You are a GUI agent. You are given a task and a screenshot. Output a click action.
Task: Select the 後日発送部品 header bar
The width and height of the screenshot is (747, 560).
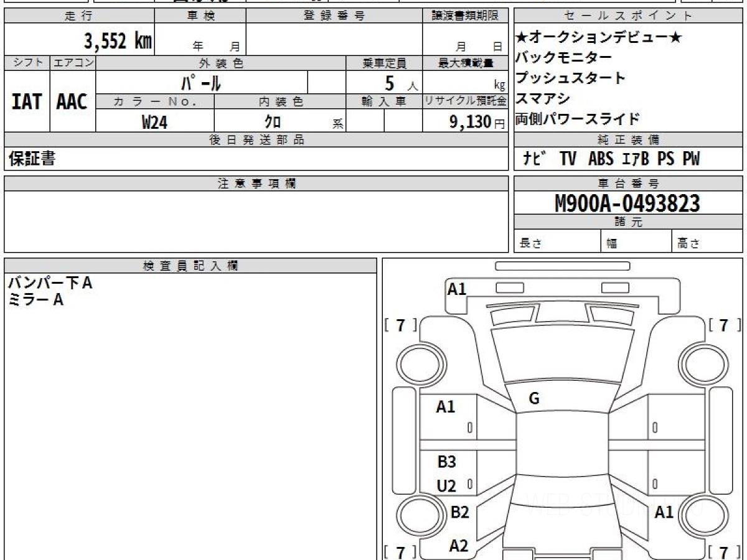pyautogui.click(x=256, y=139)
